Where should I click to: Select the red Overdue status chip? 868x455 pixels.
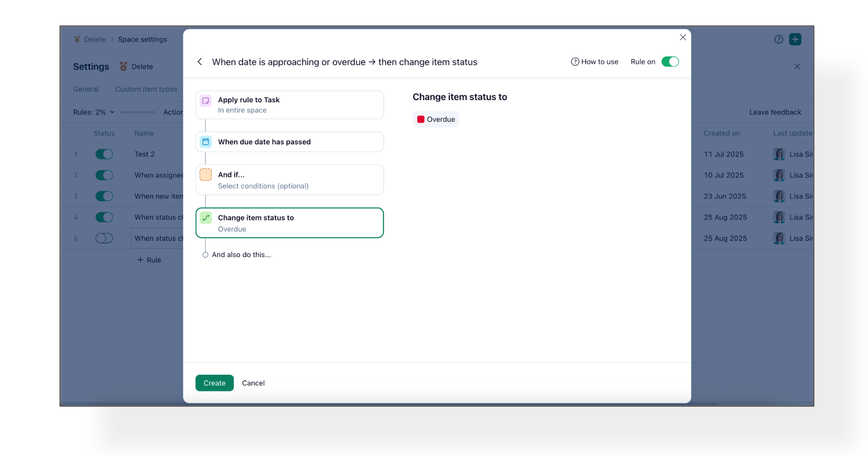[x=436, y=119]
